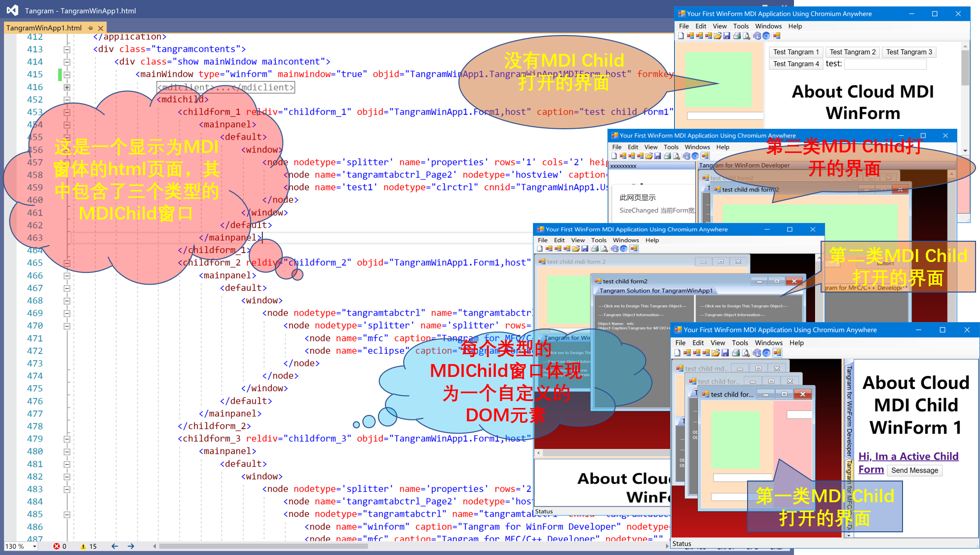980x555 pixels.
Task: Click the test: input field
Action: (885, 64)
